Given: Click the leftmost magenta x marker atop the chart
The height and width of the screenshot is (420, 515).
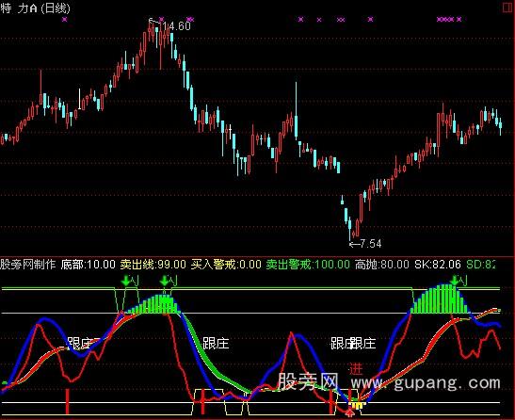Looking at the screenshot, I should point(65,20).
